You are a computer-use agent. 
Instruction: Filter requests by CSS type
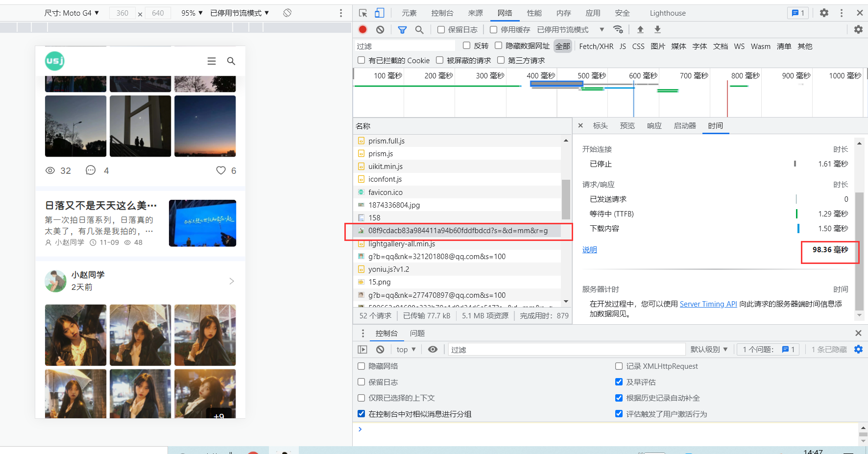pyautogui.click(x=638, y=46)
